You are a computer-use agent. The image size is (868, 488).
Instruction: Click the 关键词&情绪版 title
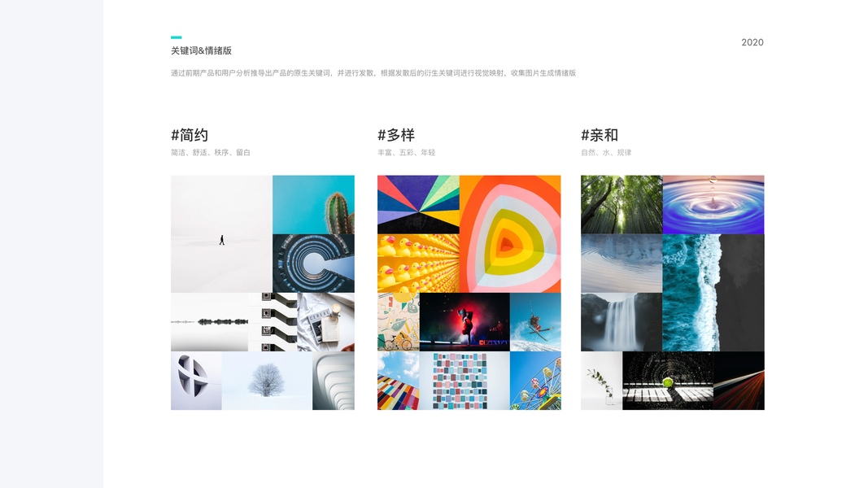pos(202,50)
